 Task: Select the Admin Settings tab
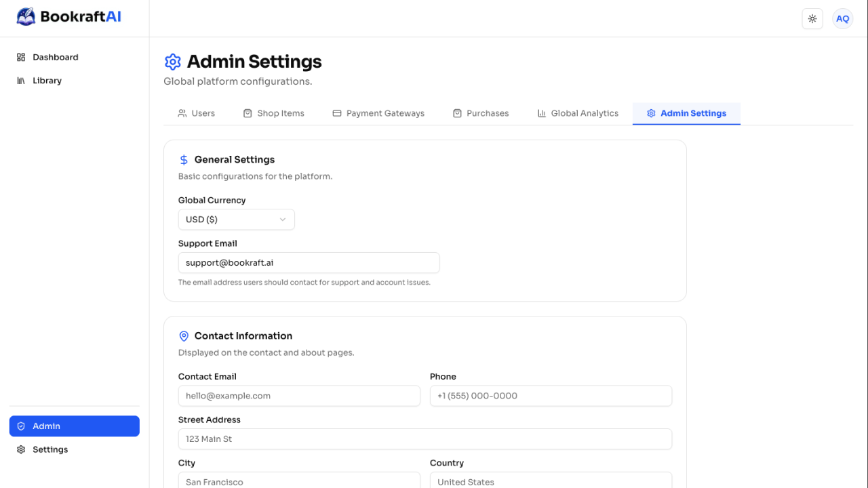click(686, 113)
